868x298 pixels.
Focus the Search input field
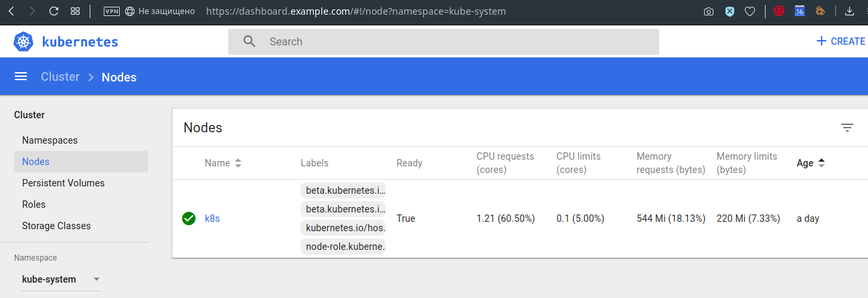point(455,41)
